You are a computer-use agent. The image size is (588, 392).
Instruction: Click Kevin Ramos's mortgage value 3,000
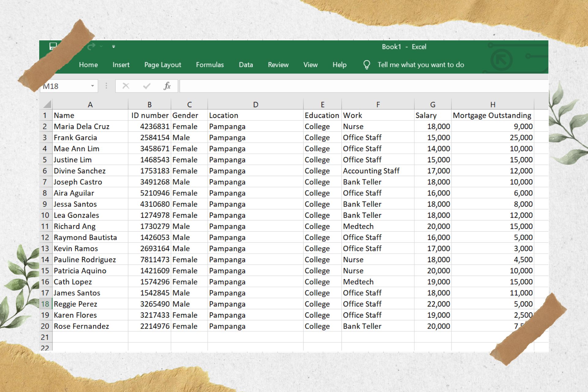(492, 248)
